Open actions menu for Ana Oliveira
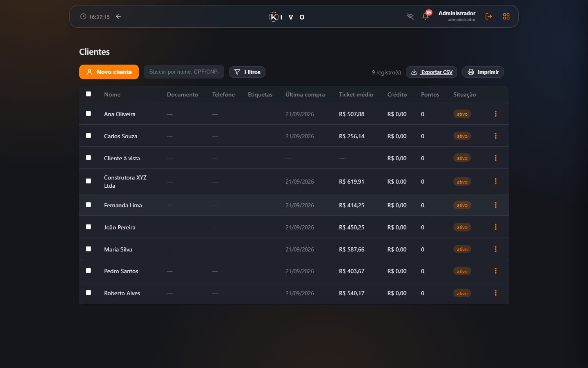 pos(496,114)
